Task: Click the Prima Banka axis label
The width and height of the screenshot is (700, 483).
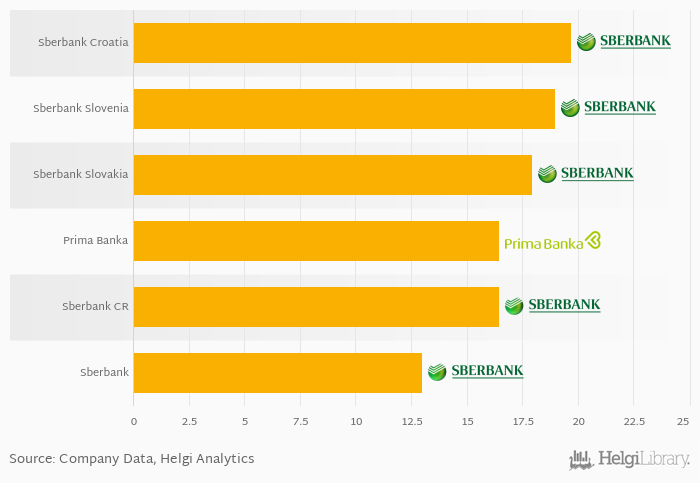Action: click(96, 241)
